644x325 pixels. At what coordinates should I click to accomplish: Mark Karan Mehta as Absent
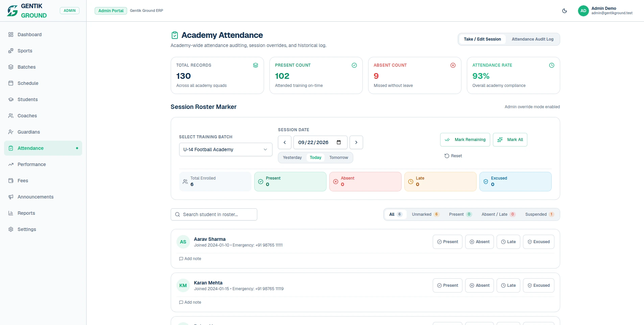(x=479, y=285)
